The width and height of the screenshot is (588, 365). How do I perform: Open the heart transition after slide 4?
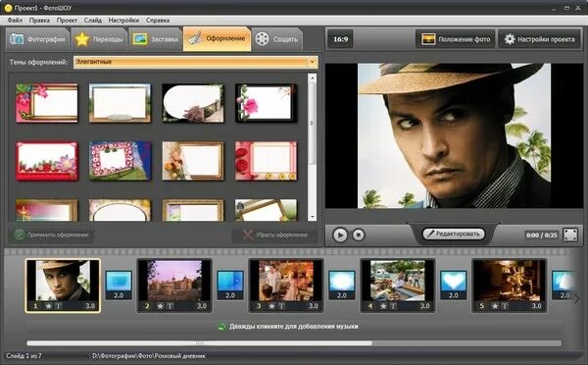[454, 285]
